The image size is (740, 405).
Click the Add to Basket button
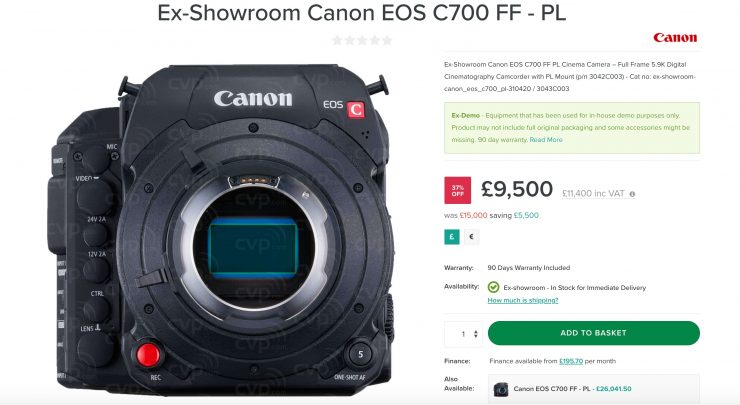(x=593, y=333)
